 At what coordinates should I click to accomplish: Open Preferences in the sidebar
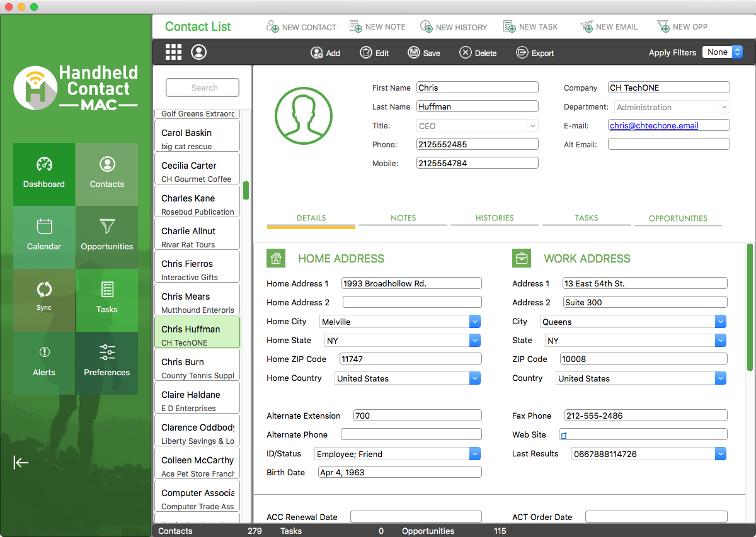107,362
